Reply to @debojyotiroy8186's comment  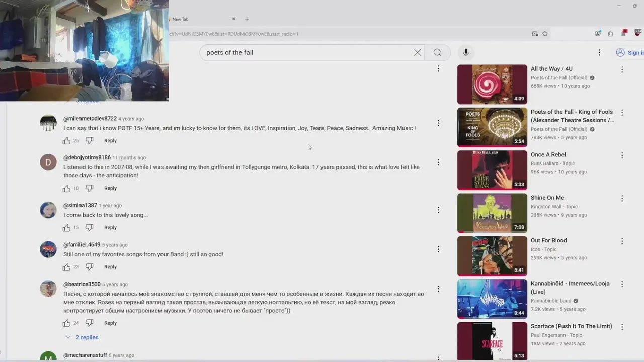[110, 188]
